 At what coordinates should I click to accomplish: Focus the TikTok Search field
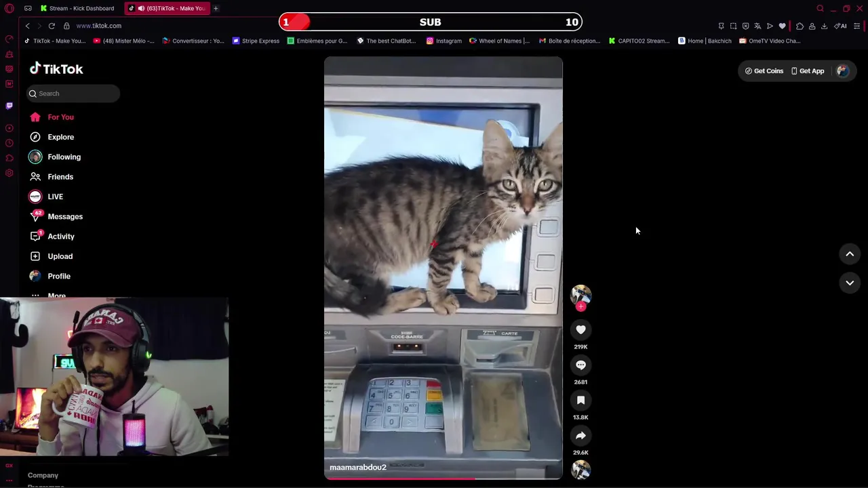pos(73,94)
